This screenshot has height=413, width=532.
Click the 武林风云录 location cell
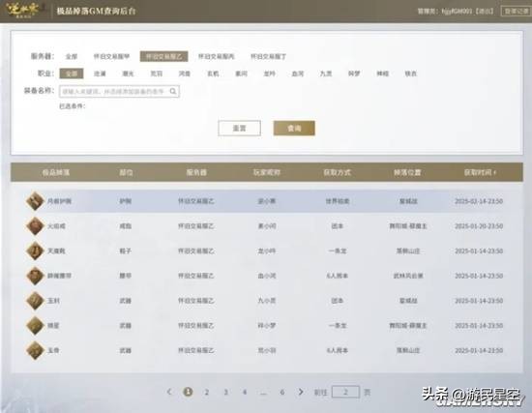point(408,276)
